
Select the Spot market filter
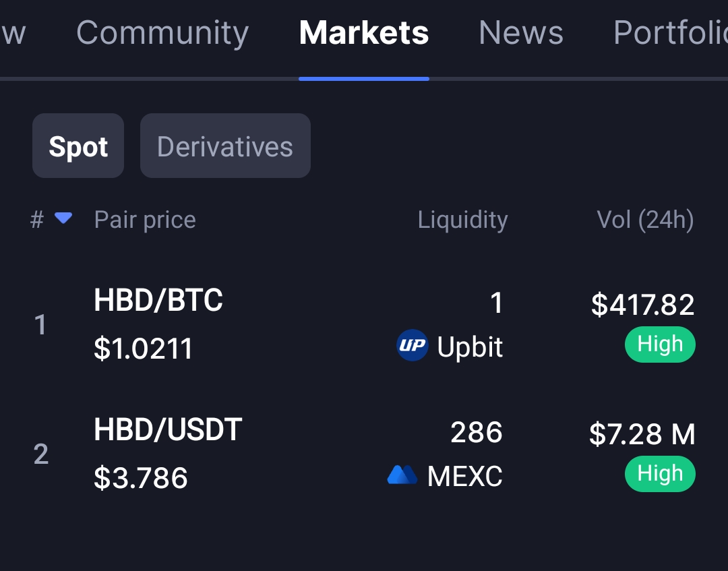click(x=78, y=146)
